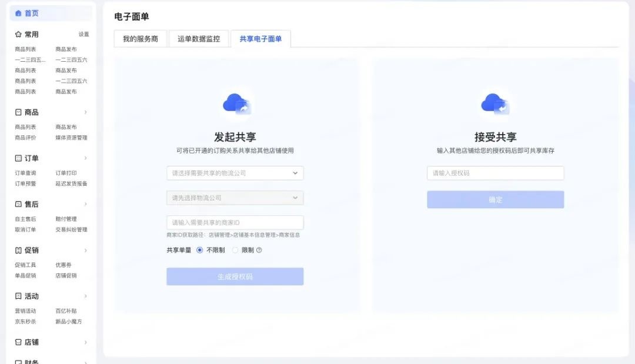Select the 不限制 radio button
The height and width of the screenshot is (364, 635).
(200, 250)
